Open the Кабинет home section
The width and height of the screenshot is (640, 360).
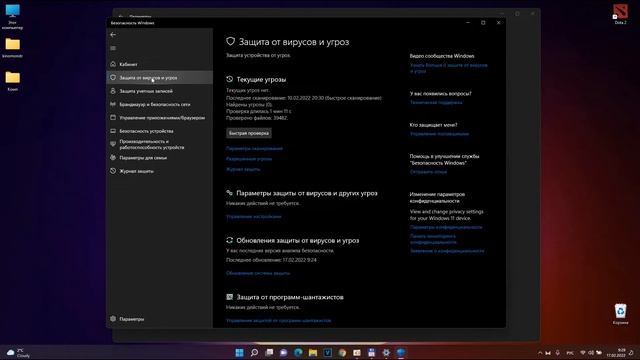click(x=160, y=64)
